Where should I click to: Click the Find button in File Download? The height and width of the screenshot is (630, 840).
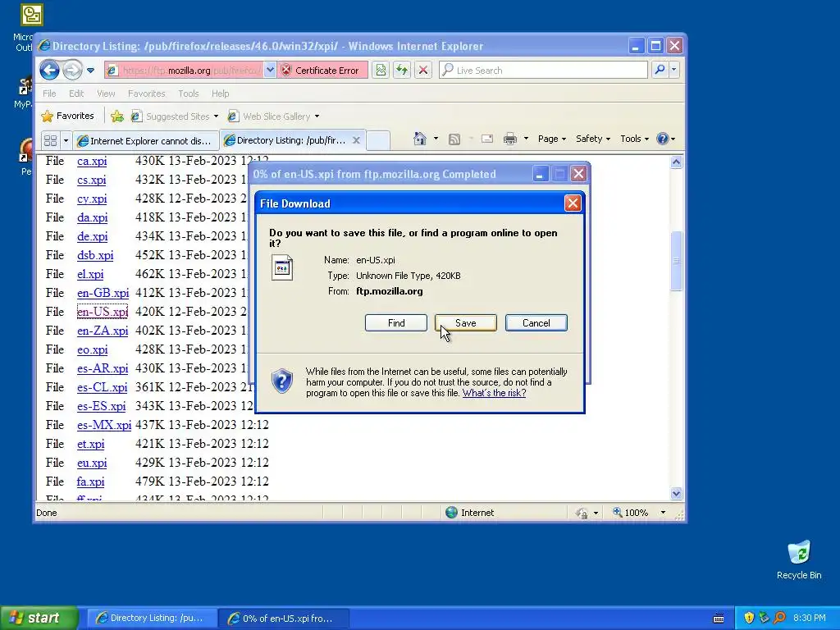(396, 323)
